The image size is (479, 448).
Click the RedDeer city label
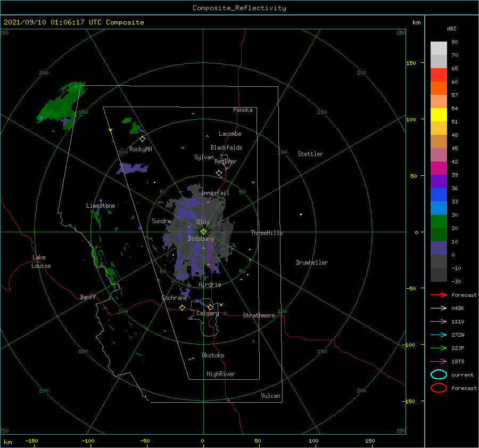pyautogui.click(x=226, y=161)
